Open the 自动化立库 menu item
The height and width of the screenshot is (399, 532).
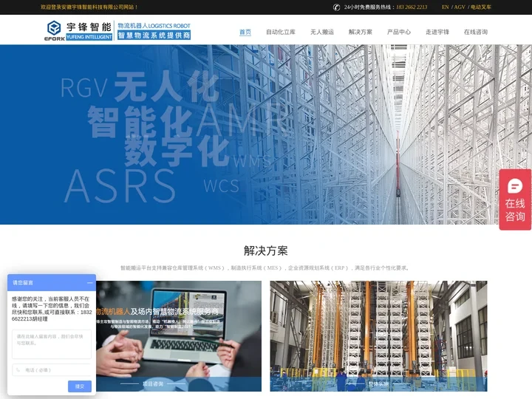click(x=281, y=32)
